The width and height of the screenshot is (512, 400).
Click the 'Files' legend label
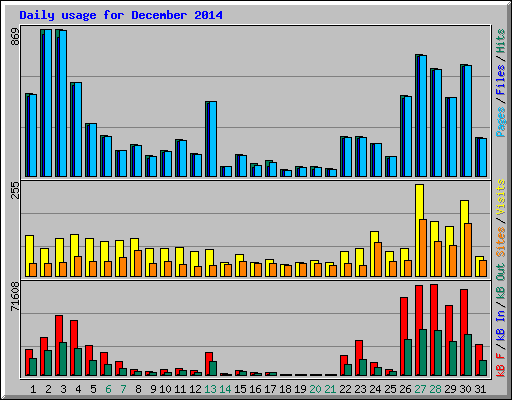(x=500, y=80)
